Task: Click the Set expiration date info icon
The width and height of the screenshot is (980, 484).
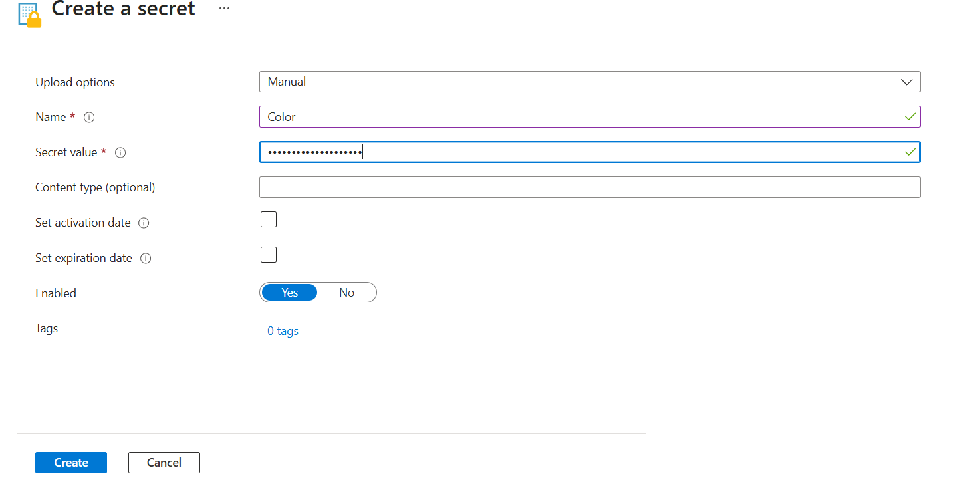Action: [x=146, y=259]
